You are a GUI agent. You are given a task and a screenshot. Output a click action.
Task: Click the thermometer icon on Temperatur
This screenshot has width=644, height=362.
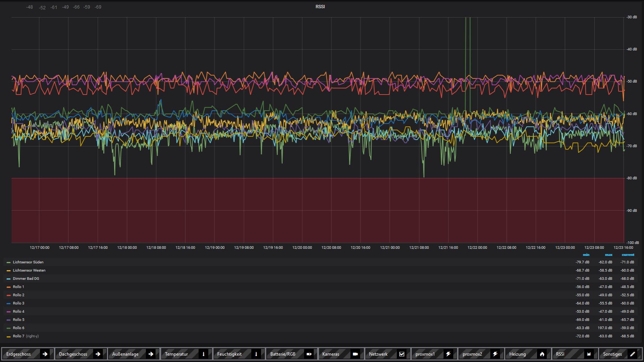click(203, 354)
